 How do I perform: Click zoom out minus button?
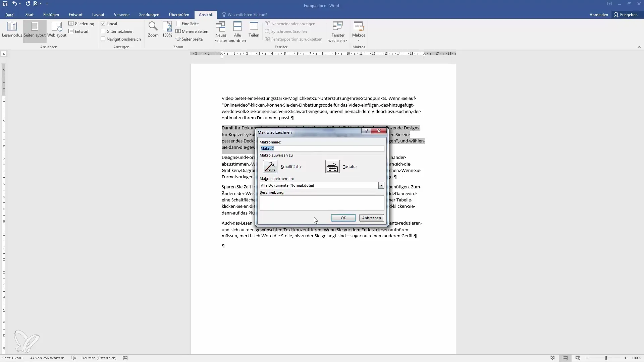point(587,358)
